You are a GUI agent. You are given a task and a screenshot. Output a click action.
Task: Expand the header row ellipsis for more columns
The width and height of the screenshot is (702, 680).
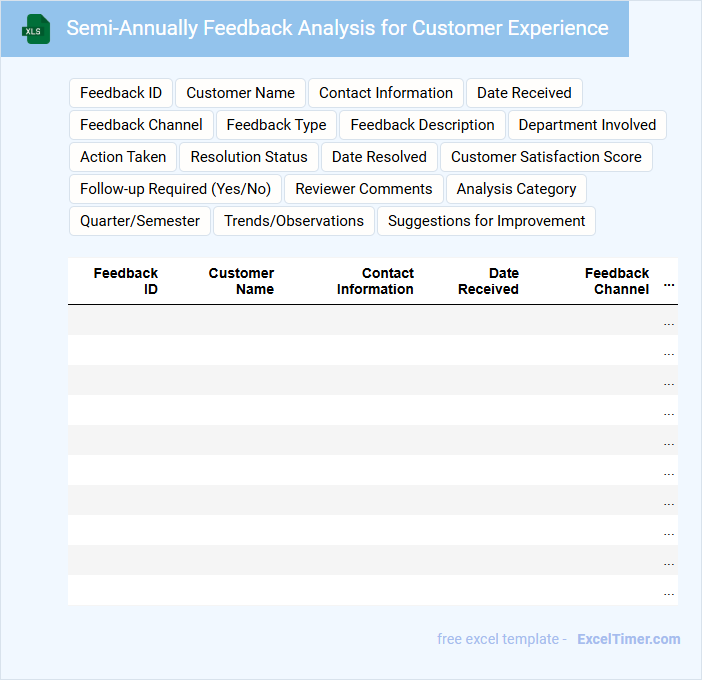(669, 281)
